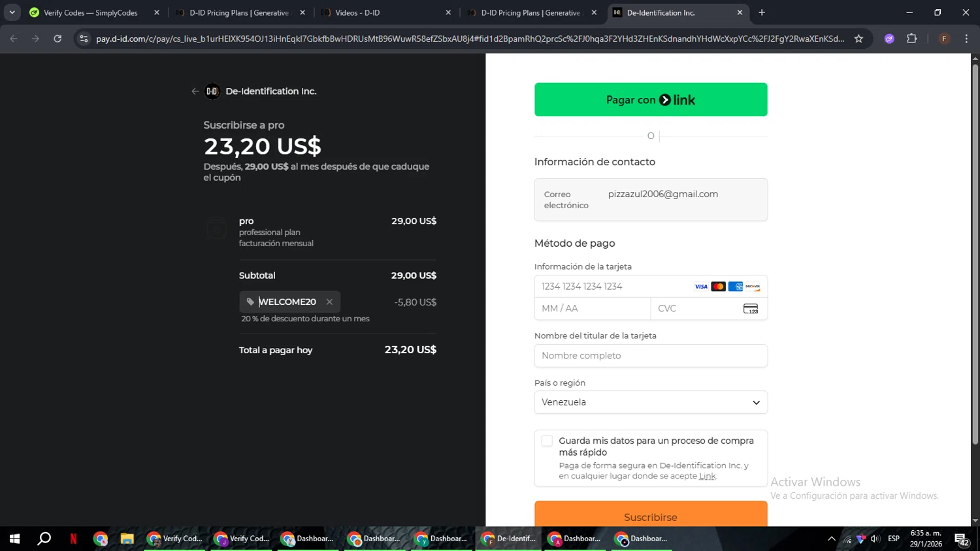Click the site information icon in address bar
Screen dimensions: 980x551
[x=83, y=39]
